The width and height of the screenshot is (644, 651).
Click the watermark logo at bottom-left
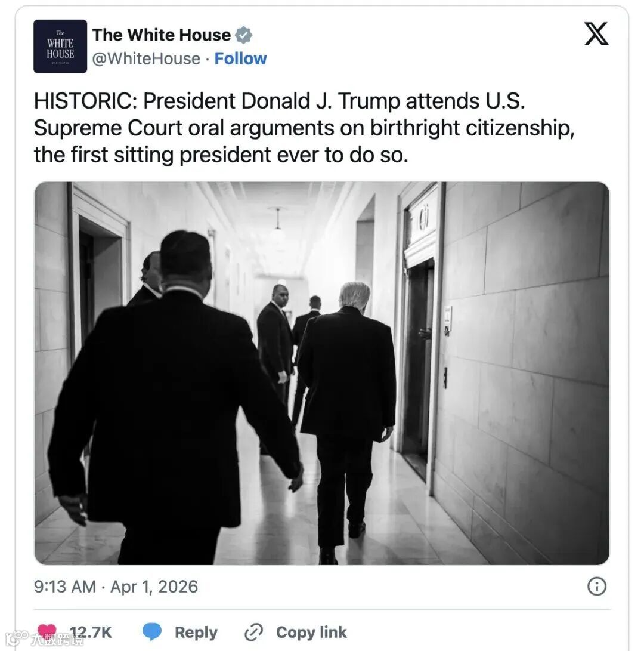pyautogui.click(x=17, y=638)
